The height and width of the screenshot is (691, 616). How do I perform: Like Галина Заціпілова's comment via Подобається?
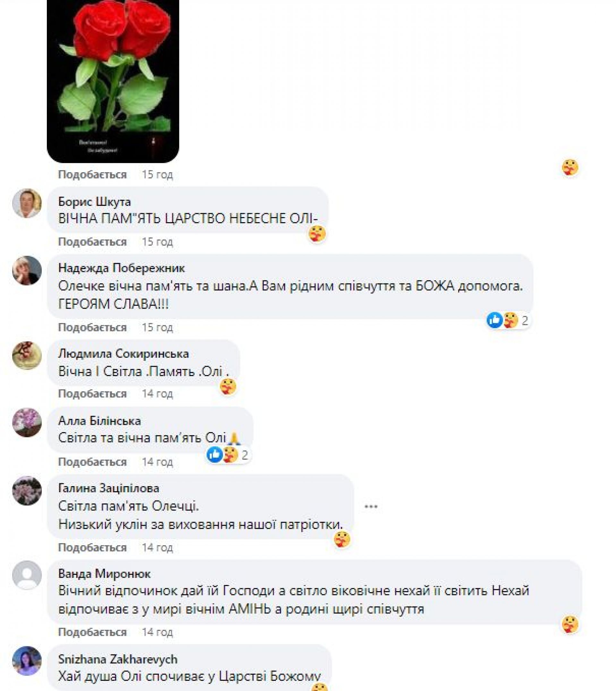92,547
